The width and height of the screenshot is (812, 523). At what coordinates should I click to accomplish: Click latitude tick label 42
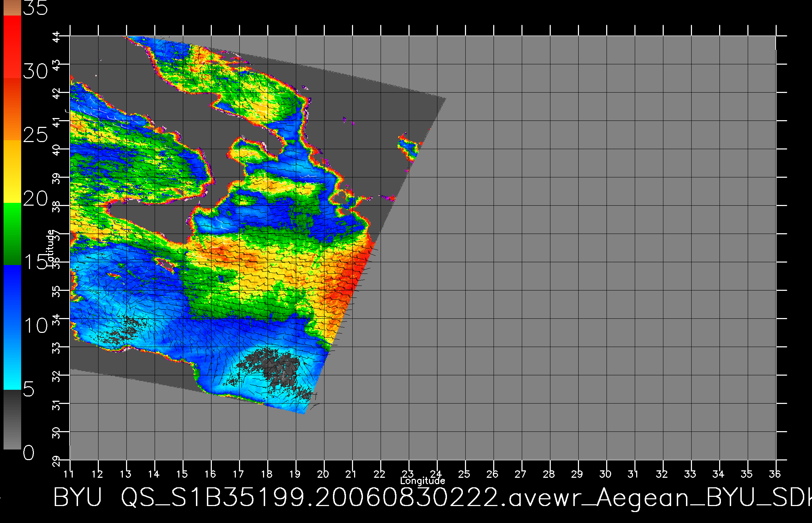56,93
